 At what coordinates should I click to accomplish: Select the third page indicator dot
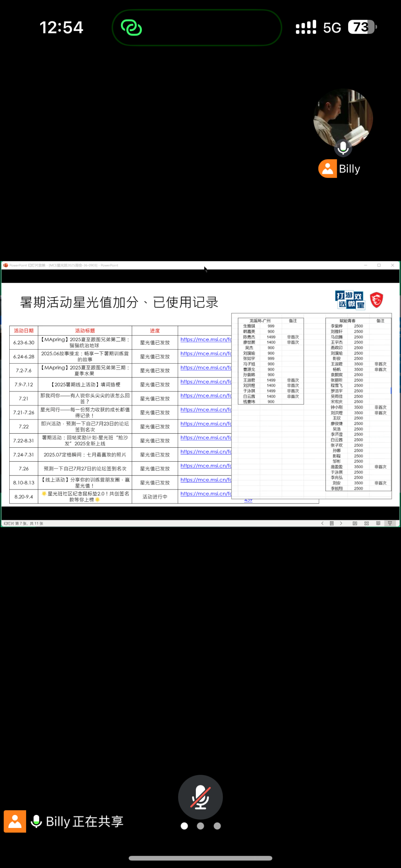pyautogui.click(x=217, y=826)
